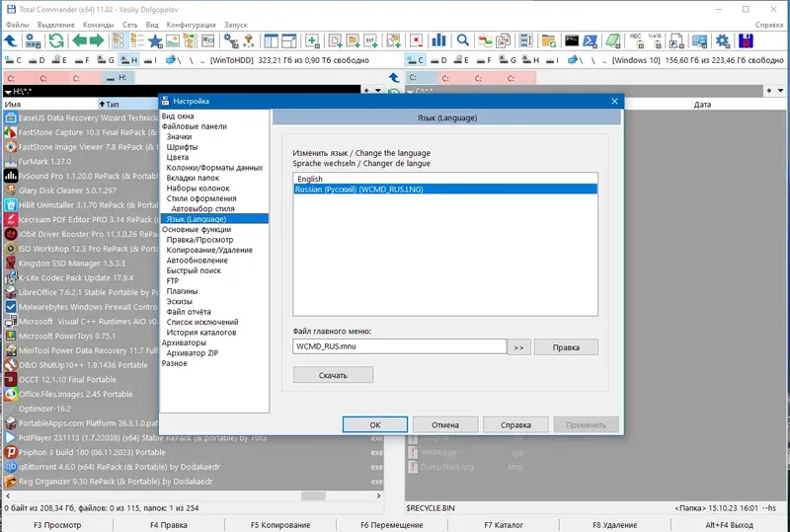The width and height of the screenshot is (790, 532).
Task: Click the Скачать button
Action: pos(333,375)
